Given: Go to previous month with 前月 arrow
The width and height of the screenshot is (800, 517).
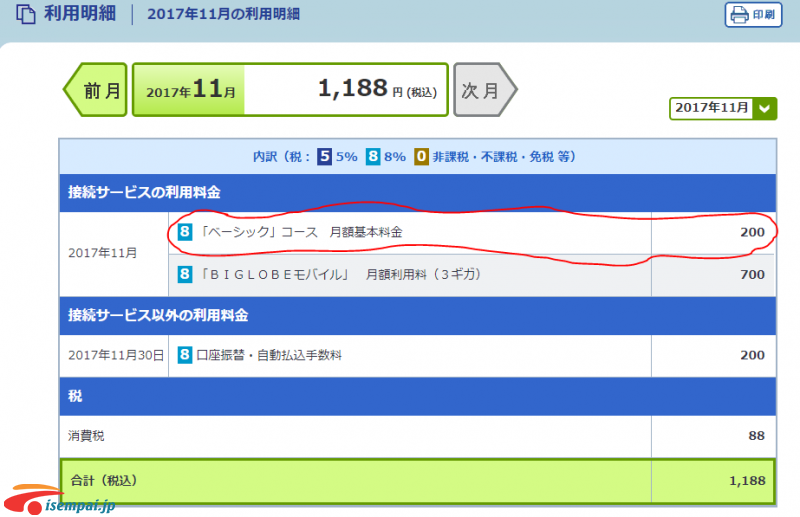Looking at the screenshot, I should [x=95, y=90].
